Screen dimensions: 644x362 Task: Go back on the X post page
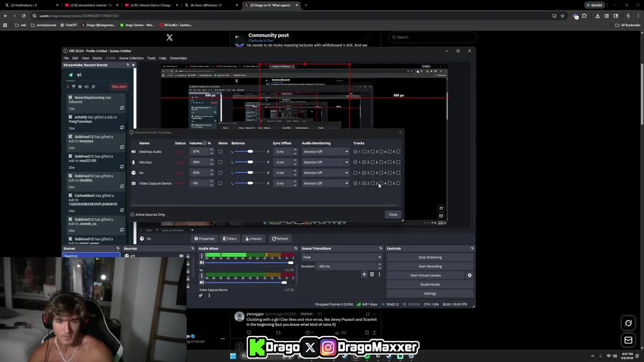click(x=237, y=37)
